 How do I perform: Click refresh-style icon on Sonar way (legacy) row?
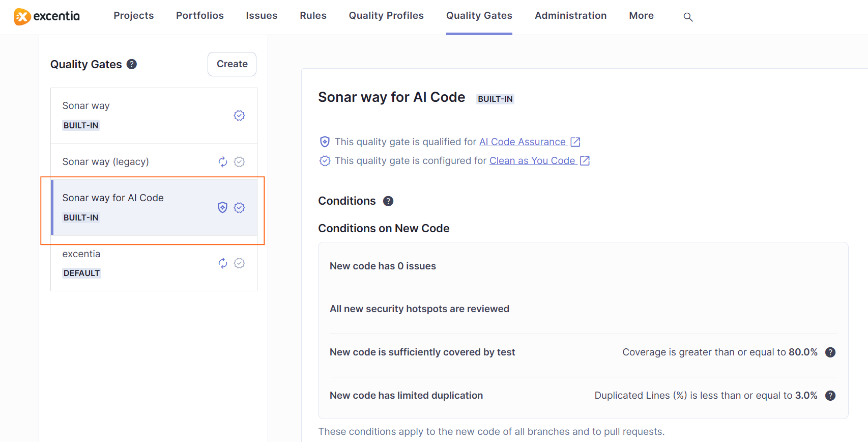pos(223,162)
